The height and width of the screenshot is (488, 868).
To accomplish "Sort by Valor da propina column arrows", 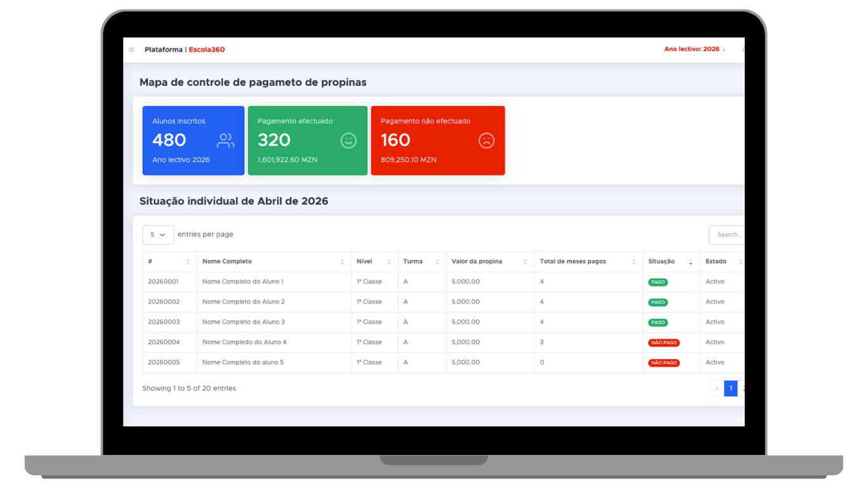I will pos(525,262).
